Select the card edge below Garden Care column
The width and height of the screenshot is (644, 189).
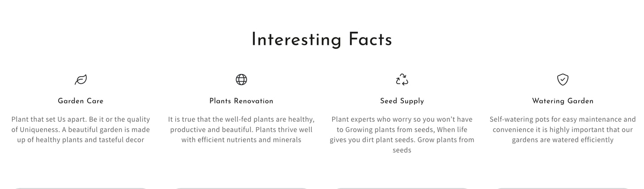80,188
